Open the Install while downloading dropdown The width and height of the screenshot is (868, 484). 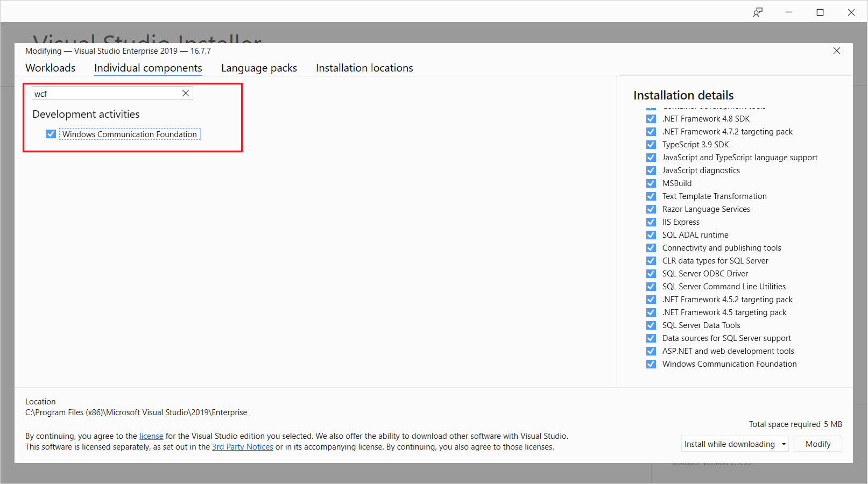tap(735, 444)
